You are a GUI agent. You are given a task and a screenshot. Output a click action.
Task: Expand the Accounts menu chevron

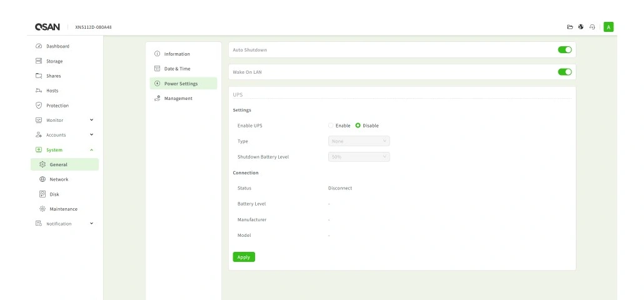(x=91, y=134)
